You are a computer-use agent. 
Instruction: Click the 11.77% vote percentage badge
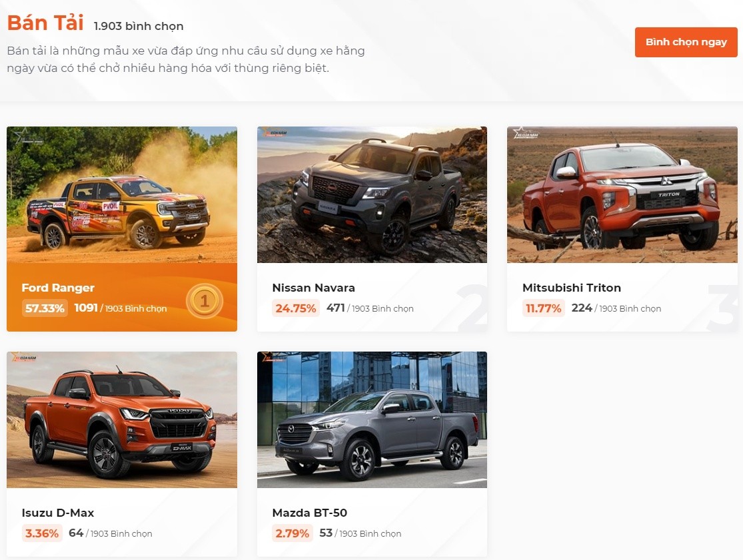tap(543, 308)
